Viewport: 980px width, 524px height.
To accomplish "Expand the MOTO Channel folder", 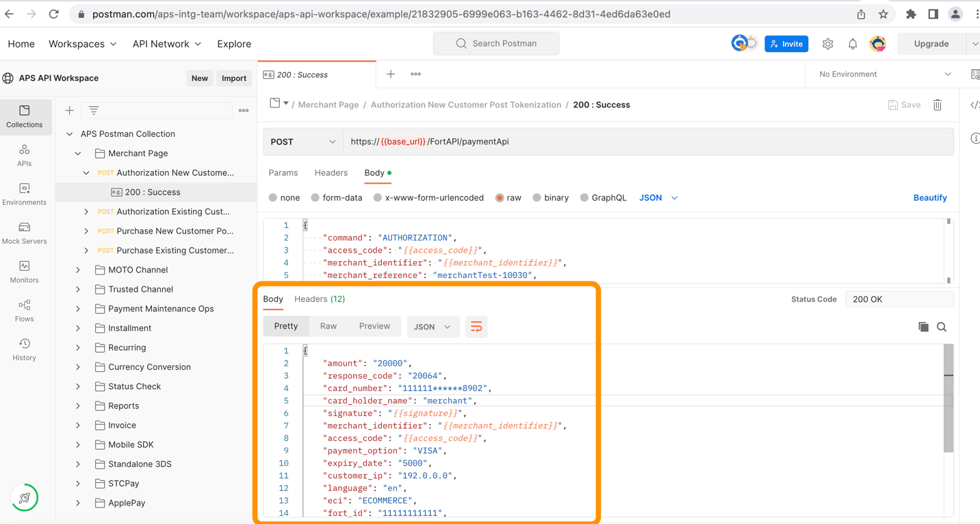I will [78, 270].
